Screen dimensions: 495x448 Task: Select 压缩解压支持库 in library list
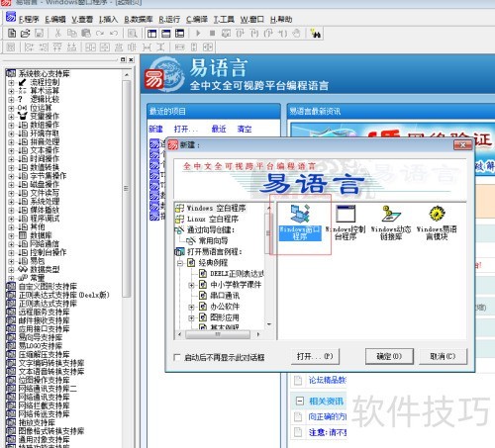(44, 354)
